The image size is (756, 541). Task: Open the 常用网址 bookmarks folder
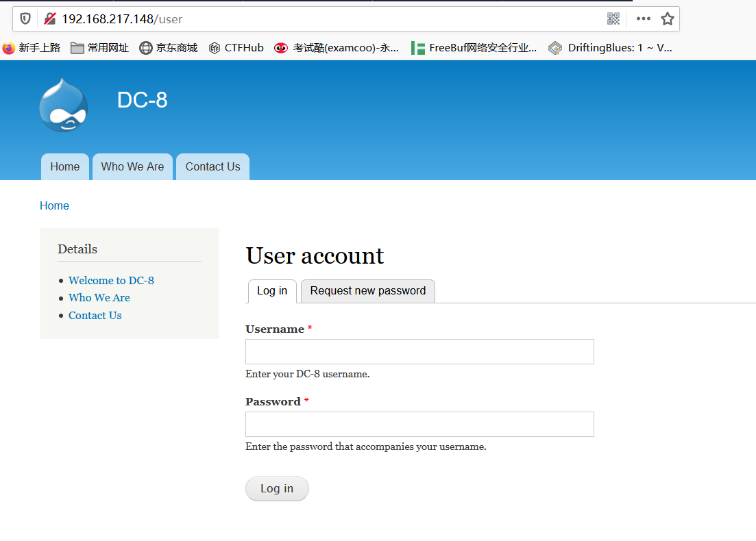tap(100, 48)
